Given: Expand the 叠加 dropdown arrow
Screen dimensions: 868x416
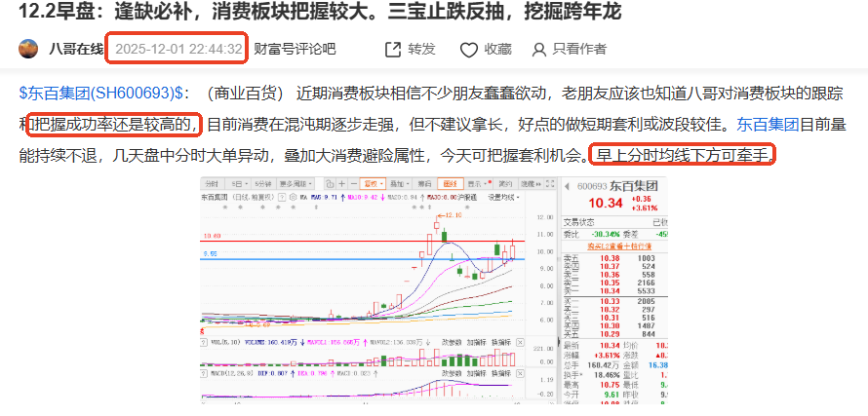Looking at the screenshot, I should pyautogui.click(x=408, y=184).
